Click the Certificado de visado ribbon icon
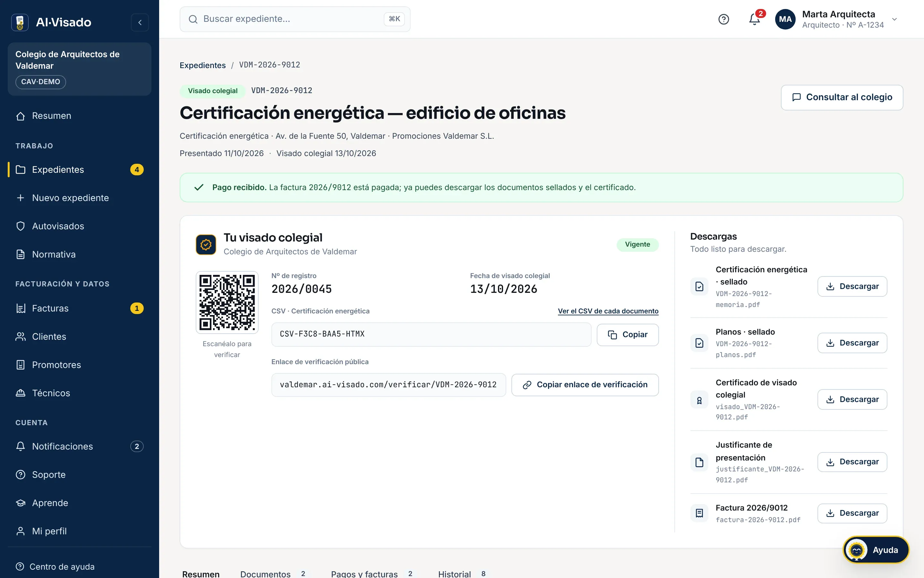This screenshot has height=578, width=924. [x=699, y=400]
